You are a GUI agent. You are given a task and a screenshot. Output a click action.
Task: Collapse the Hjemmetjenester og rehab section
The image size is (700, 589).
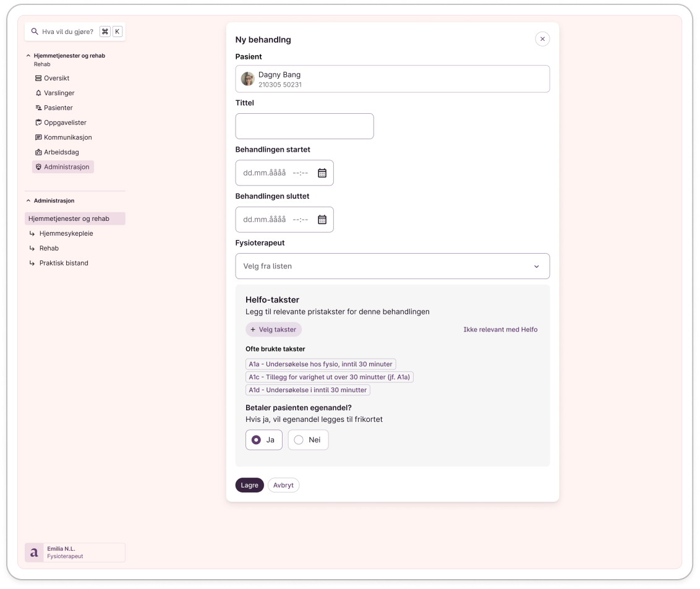pos(28,56)
